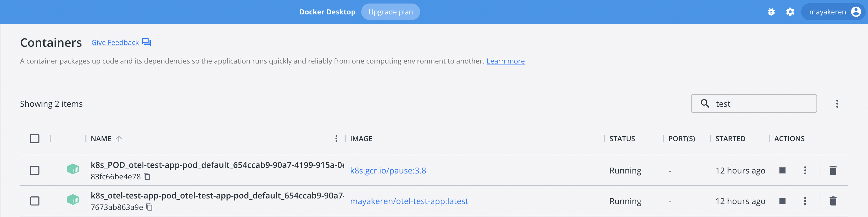868x217 pixels.
Task: Copy container ID 83fc66be4e78
Action: click(x=147, y=176)
